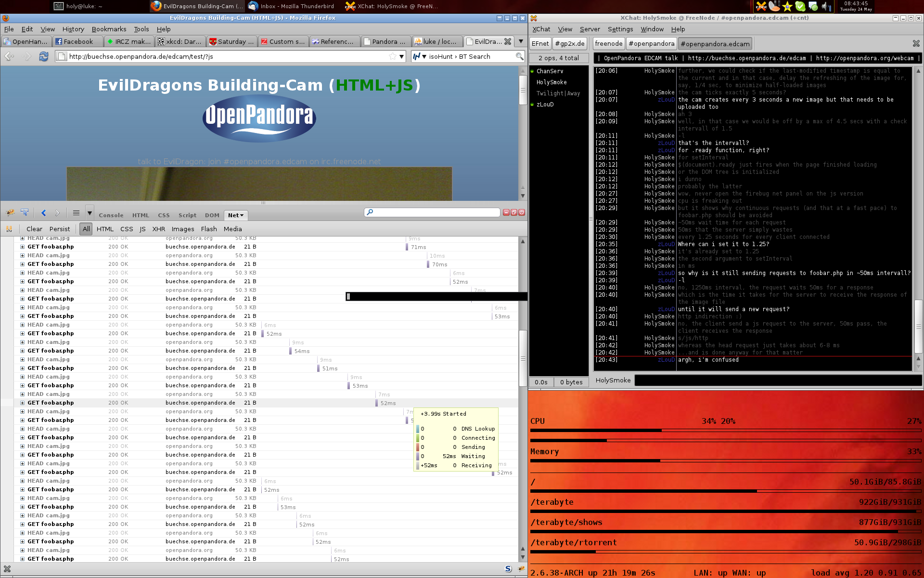Select the All filter in Net panel
Screen dimensions: 924x578
coord(86,229)
